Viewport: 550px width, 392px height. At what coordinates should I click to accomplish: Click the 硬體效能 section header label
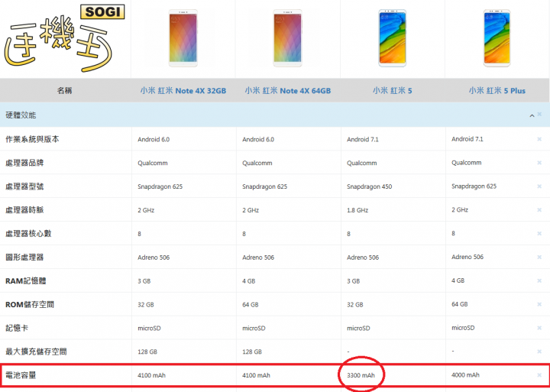point(21,115)
